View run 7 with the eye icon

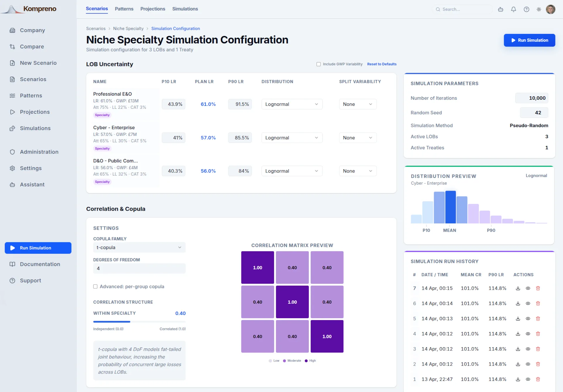528,288
